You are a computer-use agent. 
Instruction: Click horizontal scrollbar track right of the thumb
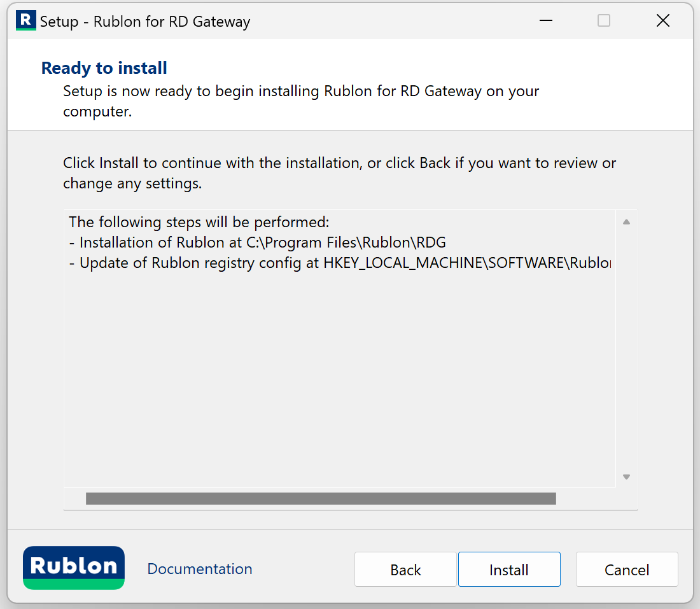click(x=585, y=498)
